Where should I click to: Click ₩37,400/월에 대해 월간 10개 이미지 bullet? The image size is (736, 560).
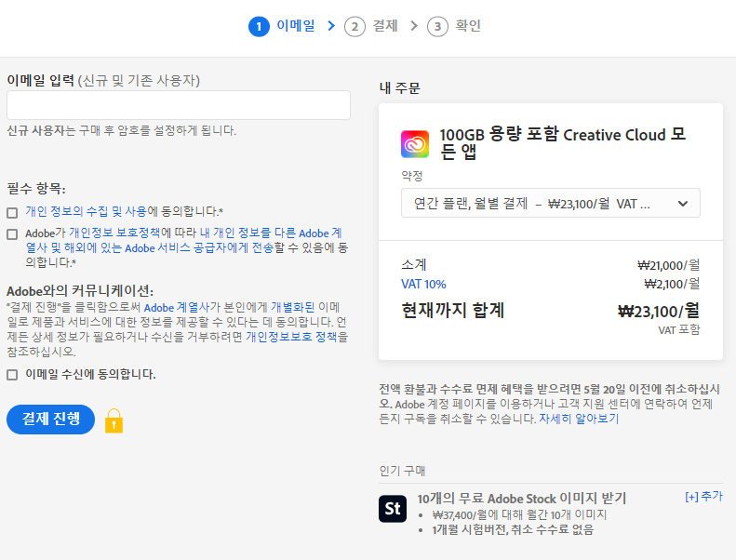click(519, 515)
